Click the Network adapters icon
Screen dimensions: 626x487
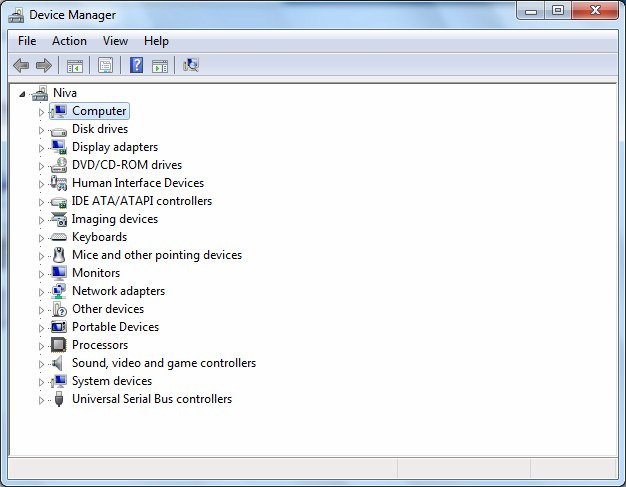[59, 291]
